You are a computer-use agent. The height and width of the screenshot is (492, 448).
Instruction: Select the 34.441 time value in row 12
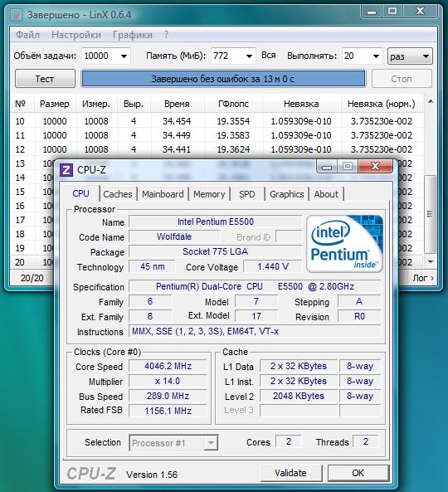[177, 149]
